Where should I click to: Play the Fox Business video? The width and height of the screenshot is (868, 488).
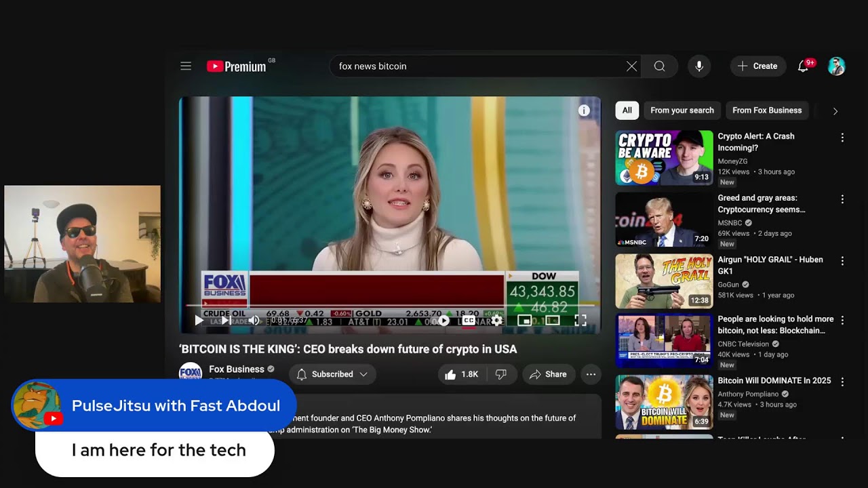tap(199, 321)
